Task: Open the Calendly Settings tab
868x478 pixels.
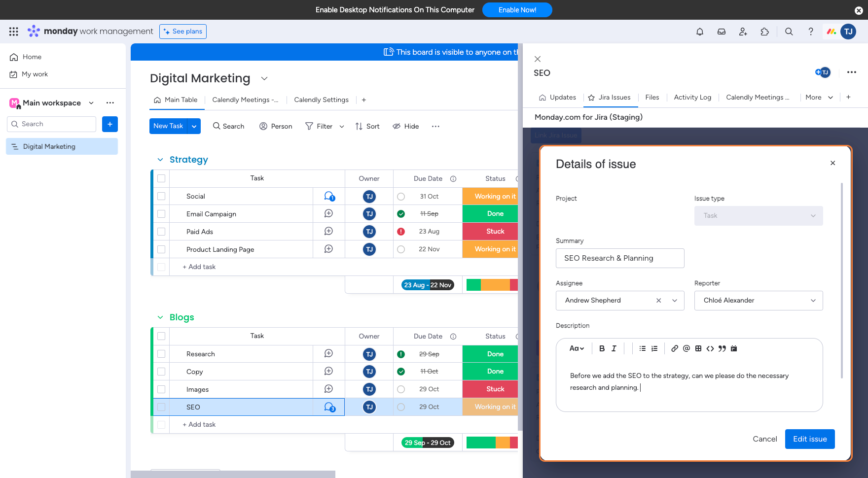Action: coord(321,100)
